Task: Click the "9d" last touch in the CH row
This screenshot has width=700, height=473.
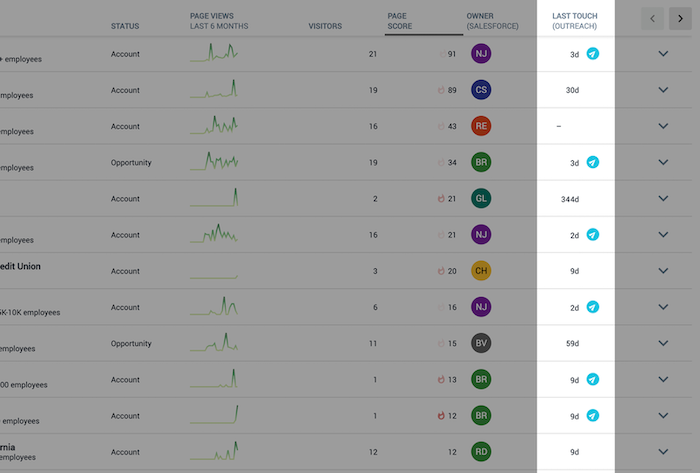Action: pyautogui.click(x=575, y=271)
